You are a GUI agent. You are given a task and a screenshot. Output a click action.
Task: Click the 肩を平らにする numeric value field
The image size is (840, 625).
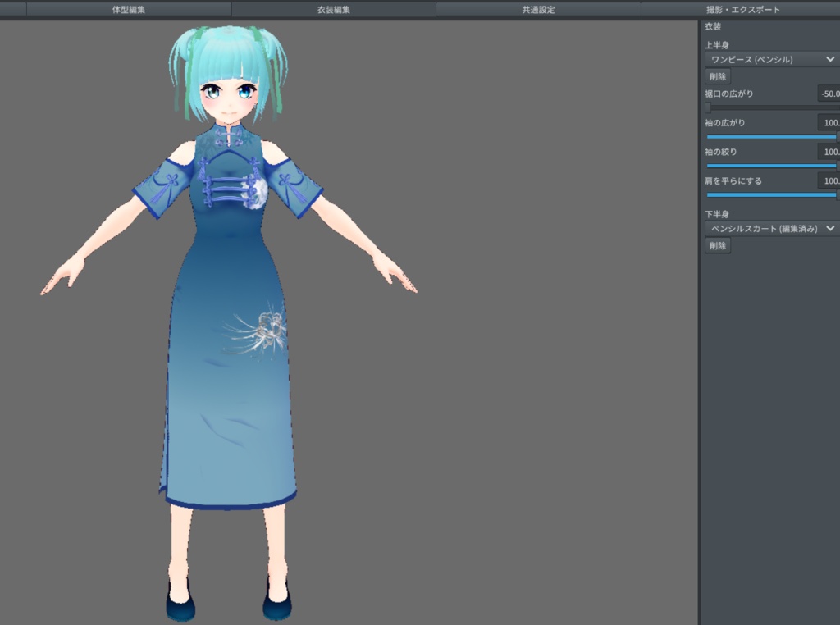click(x=831, y=181)
